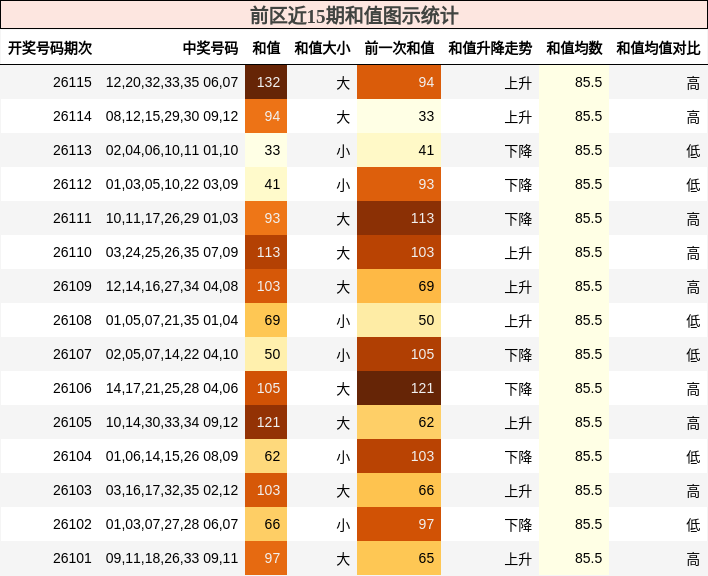This screenshot has width=708, height=576.
Task: Select issue number 26105
Action: [72, 422]
